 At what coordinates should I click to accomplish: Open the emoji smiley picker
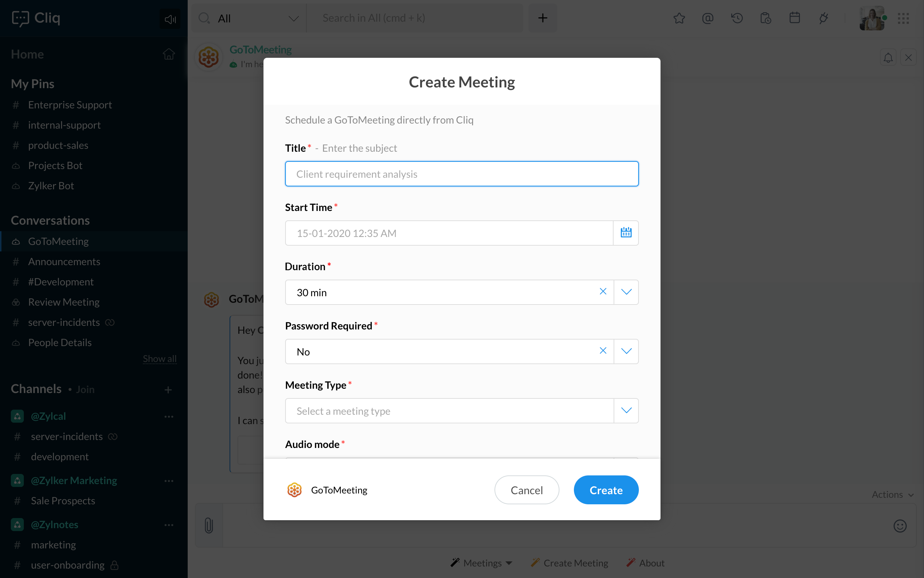tap(900, 526)
